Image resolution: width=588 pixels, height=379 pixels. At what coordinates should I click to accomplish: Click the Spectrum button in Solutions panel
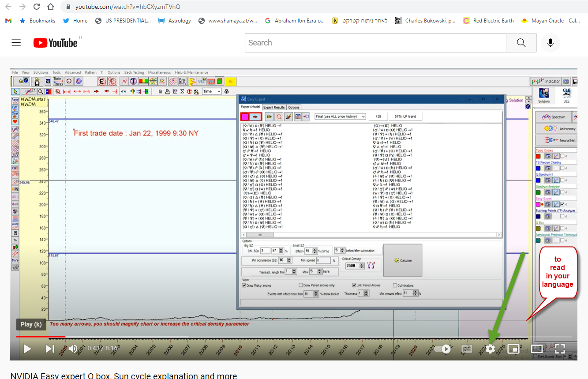coord(553,117)
